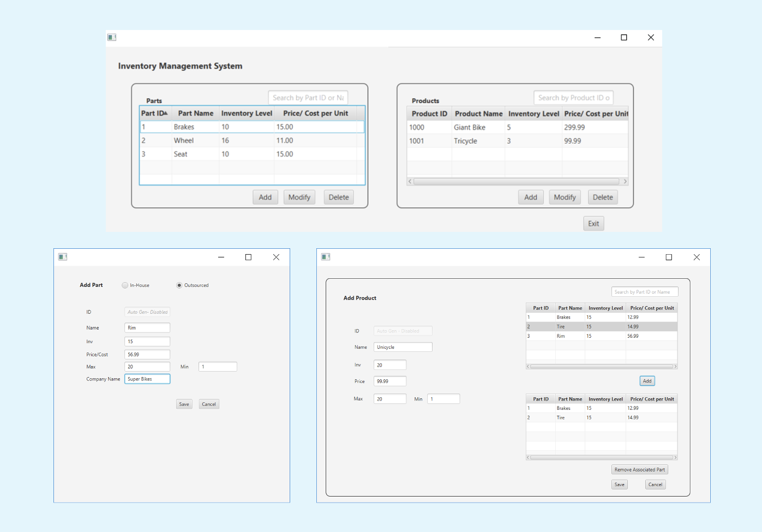The height and width of the screenshot is (532, 762).
Task: Select the In-House radio button
Action: tap(125, 285)
